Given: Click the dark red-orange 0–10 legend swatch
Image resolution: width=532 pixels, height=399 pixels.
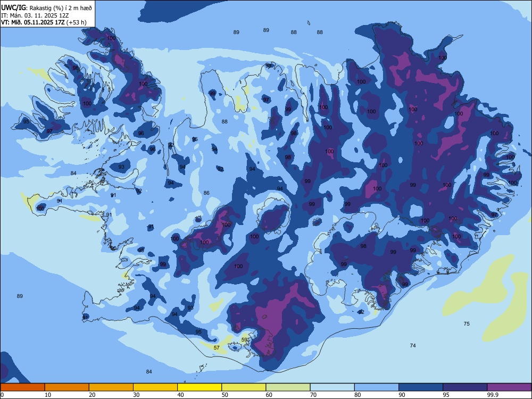Looking at the screenshot, I should pyautogui.click(x=22, y=387).
